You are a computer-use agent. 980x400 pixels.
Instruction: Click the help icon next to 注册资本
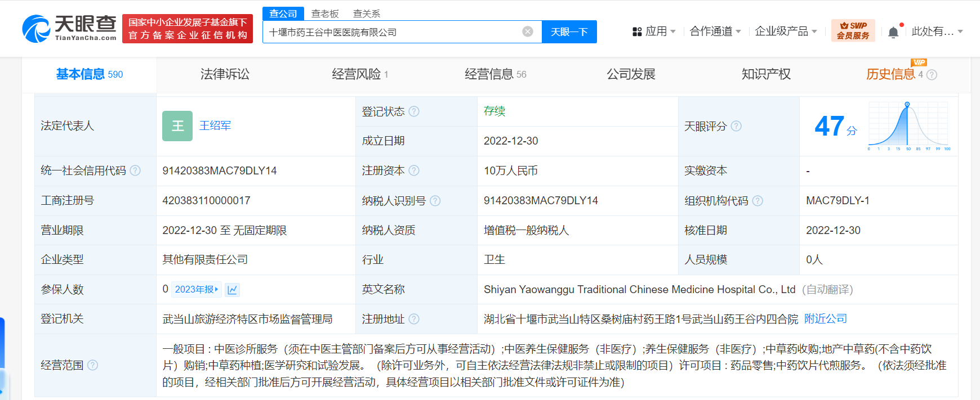tap(414, 170)
